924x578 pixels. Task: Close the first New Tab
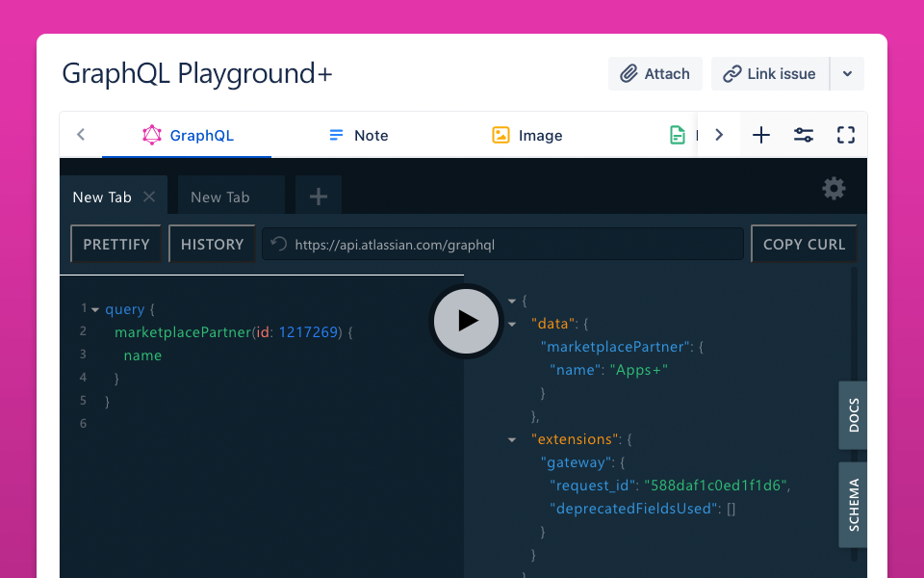pyautogui.click(x=149, y=197)
